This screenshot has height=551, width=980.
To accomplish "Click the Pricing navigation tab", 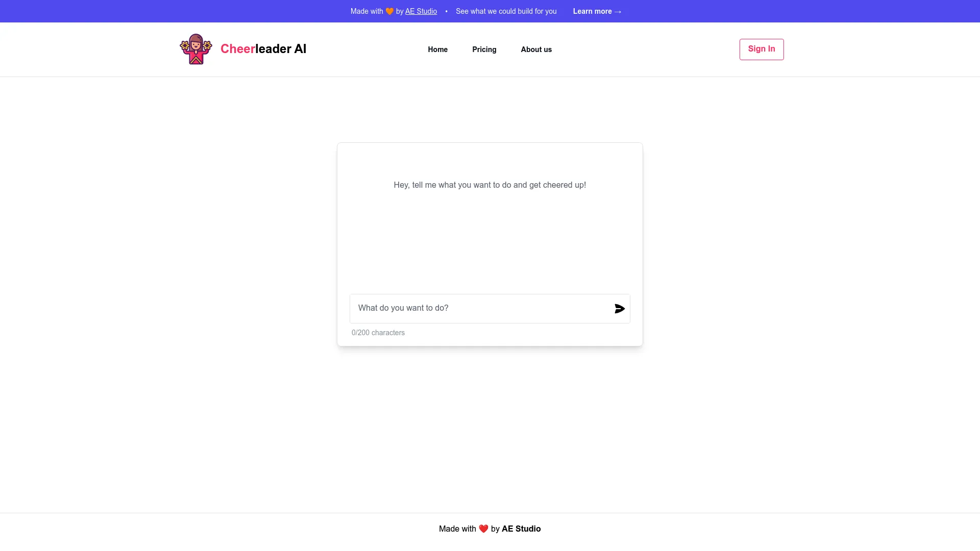I will click(x=484, y=49).
